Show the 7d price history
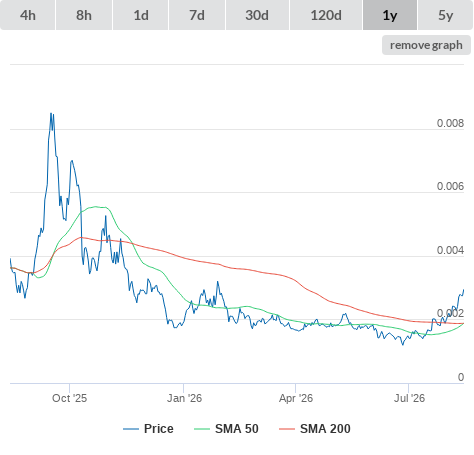The image size is (474, 455). (197, 15)
